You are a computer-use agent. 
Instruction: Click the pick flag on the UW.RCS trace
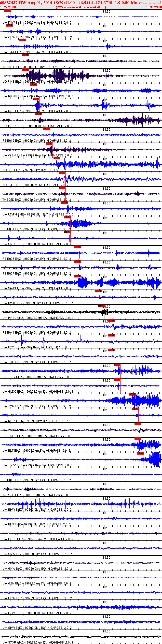pos(36,99)
